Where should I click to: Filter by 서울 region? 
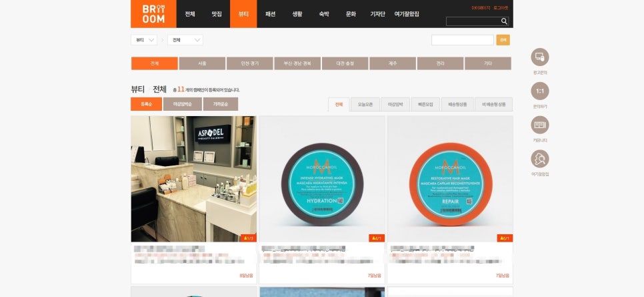click(202, 63)
